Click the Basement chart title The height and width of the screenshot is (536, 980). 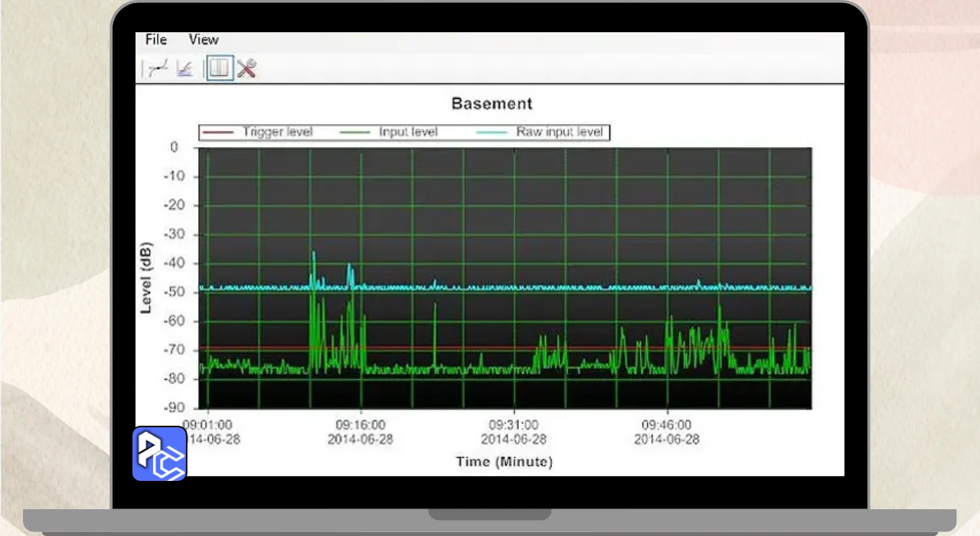click(492, 103)
